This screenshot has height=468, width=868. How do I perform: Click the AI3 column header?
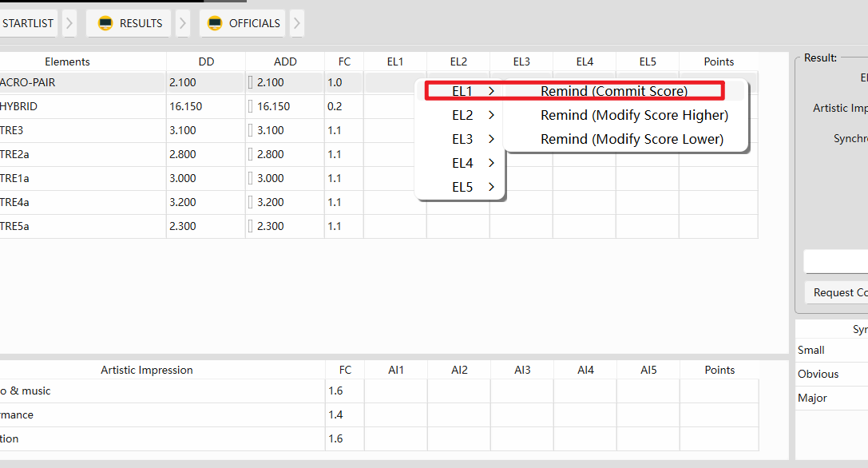tap(522, 370)
